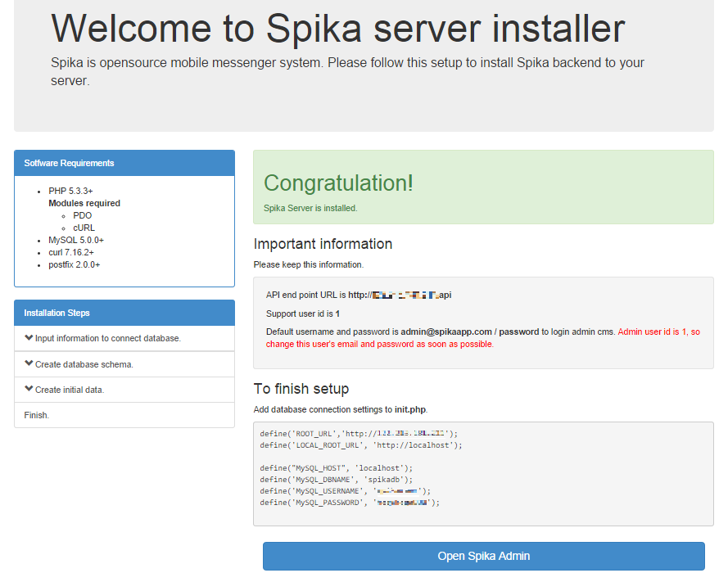Select the 'Finish.' installation step
This screenshot has width=728, height=582.
[x=124, y=415]
